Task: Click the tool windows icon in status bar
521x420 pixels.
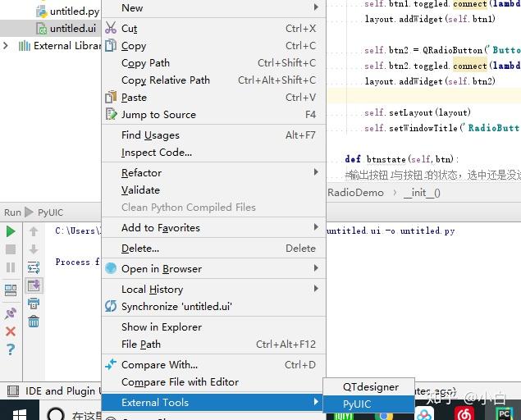Action: click(x=13, y=390)
